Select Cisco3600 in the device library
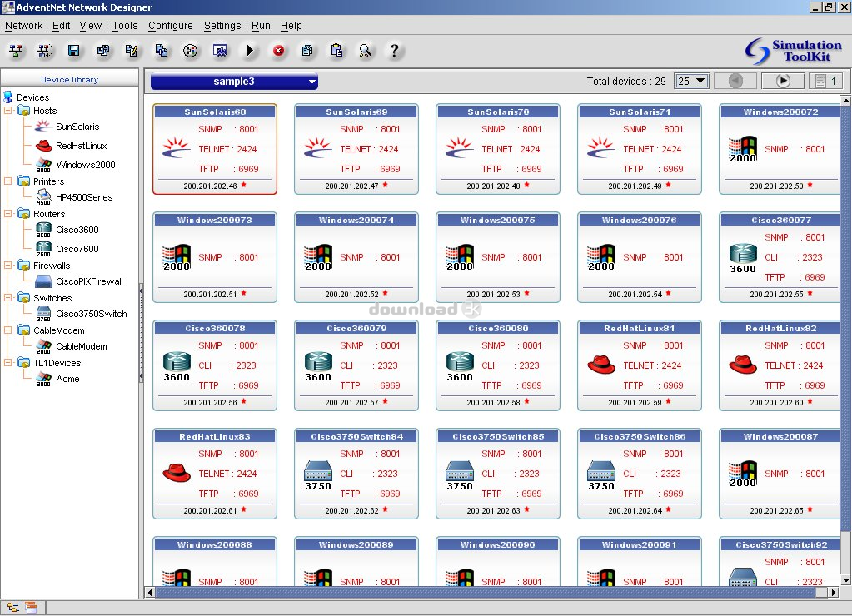 (x=77, y=230)
